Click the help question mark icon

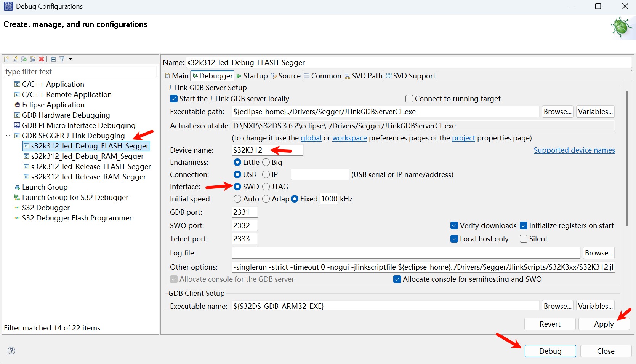coord(11,351)
